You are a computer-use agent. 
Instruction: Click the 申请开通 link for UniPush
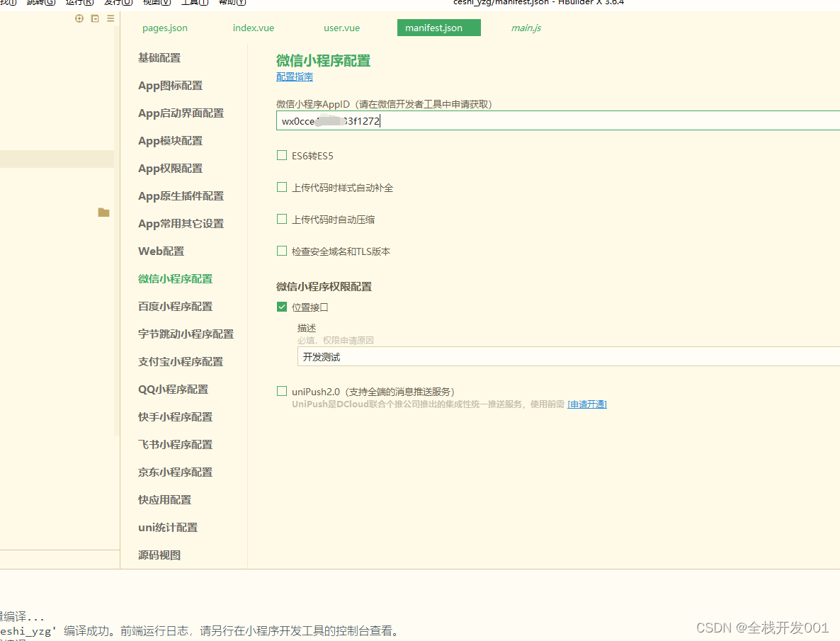[x=587, y=404]
